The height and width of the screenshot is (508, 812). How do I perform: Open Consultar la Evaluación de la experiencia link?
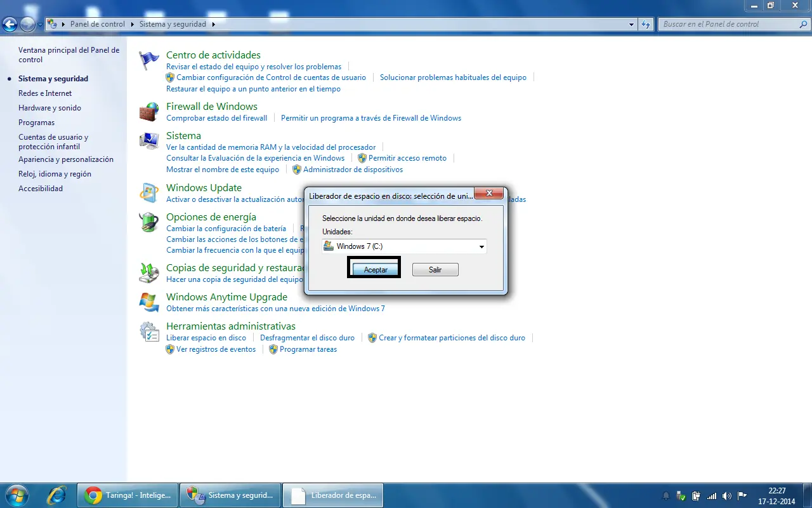pos(255,158)
